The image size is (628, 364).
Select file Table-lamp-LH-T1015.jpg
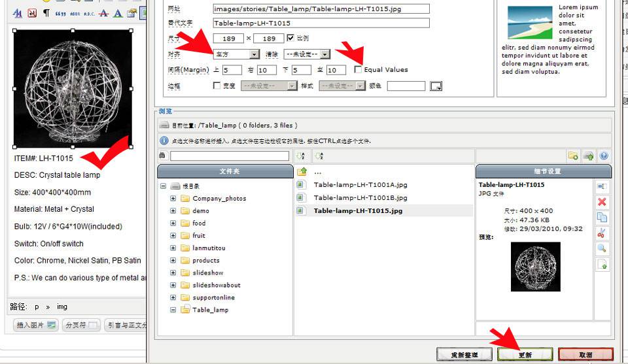coord(358,211)
